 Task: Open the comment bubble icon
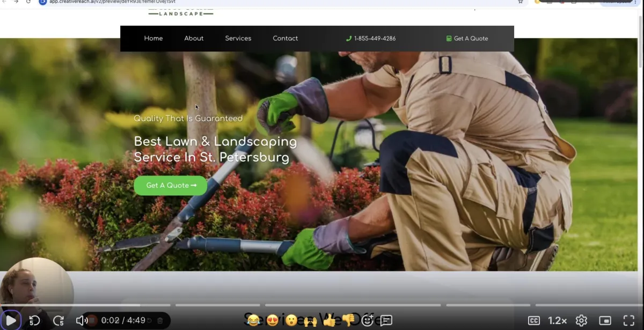click(386, 321)
